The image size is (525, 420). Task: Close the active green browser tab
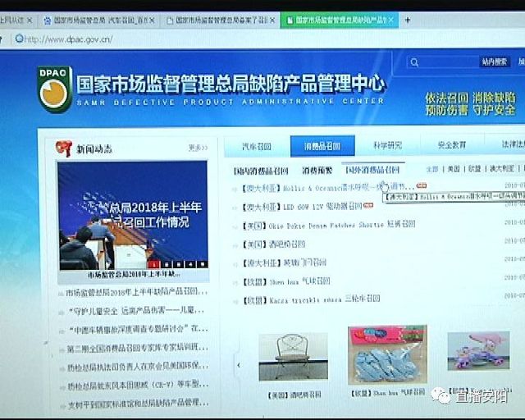(x=390, y=20)
